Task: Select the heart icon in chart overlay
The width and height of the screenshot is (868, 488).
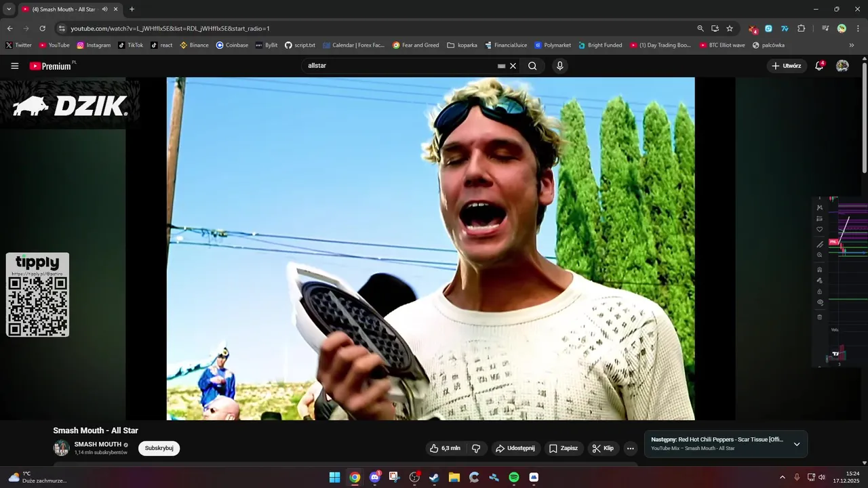Action: (820, 229)
